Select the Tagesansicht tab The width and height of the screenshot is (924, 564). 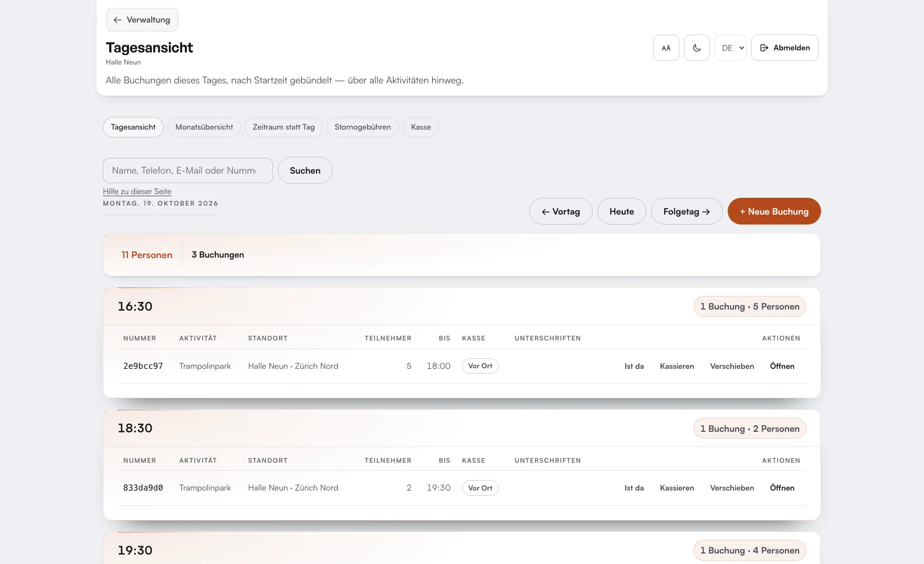tap(133, 127)
